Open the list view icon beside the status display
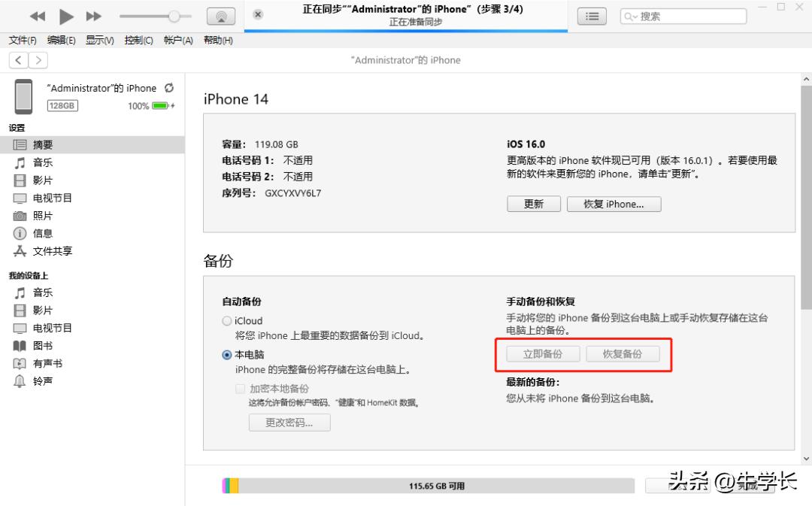The image size is (812, 506). pyautogui.click(x=592, y=16)
